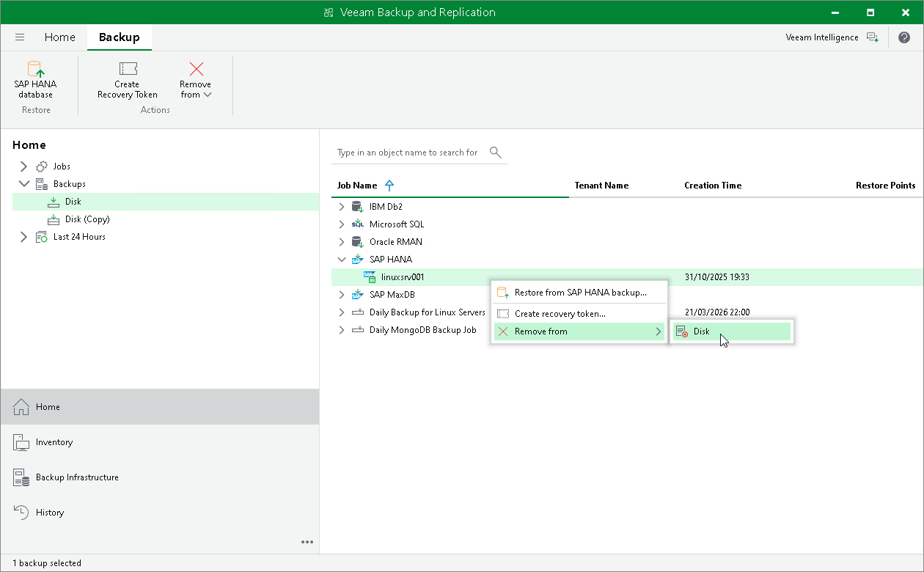924x572 pixels.
Task: Expand the SAP MaxDB row
Action: [341, 295]
